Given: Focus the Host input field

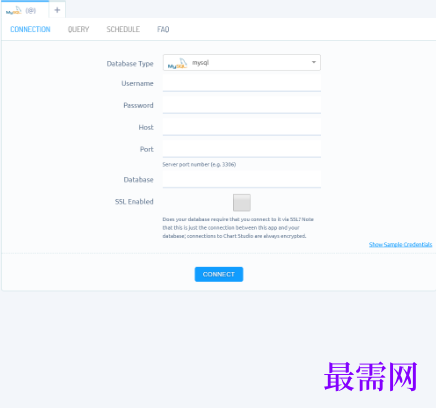Looking at the screenshot, I should pyautogui.click(x=242, y=127).
